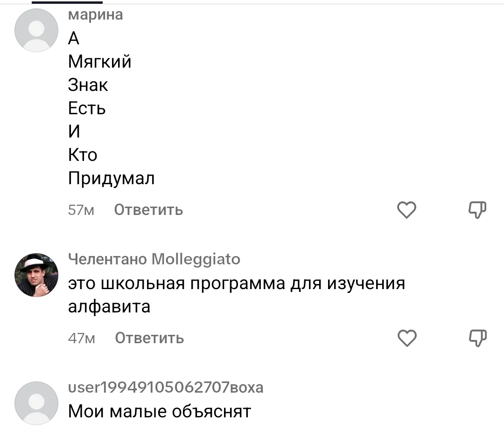Click the 47м timestamp under Челентано's comment
Viewport: 504px width, 429px height.
click(x=81, y=338)
